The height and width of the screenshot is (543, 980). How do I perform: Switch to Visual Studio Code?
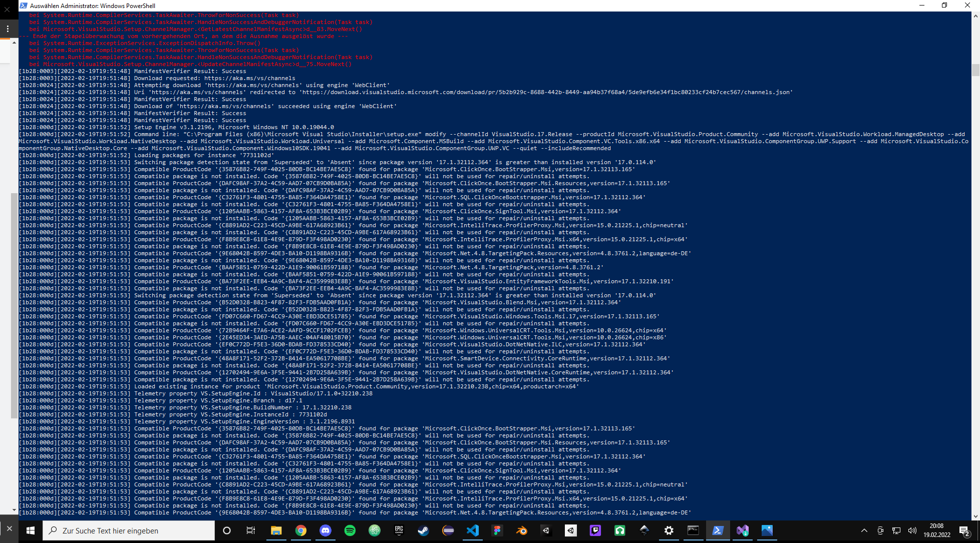coord(472,530)
